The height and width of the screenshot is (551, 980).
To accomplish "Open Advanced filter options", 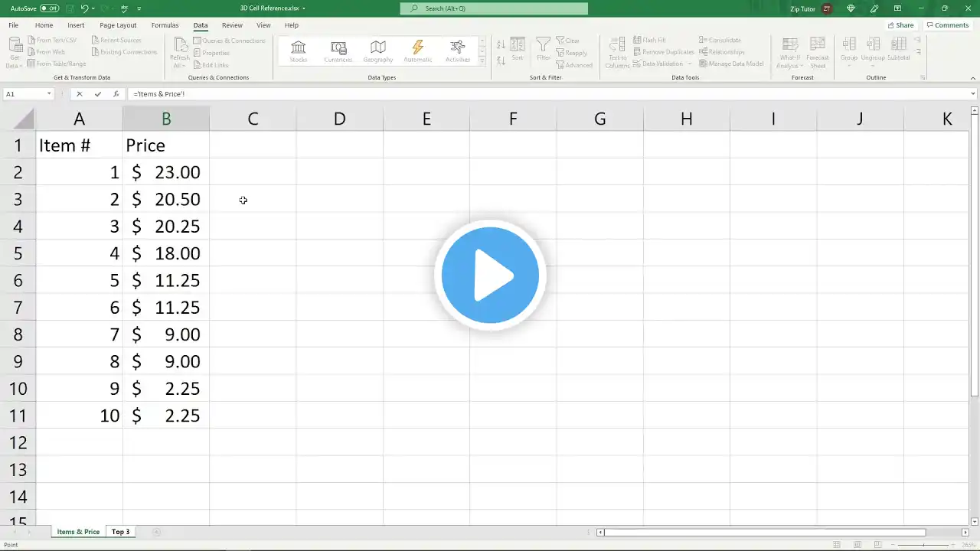I will (x=574, y=65).
